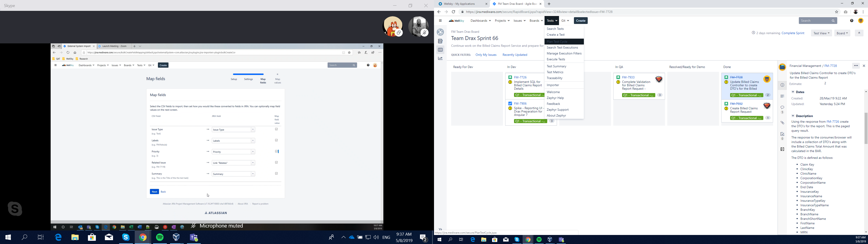Click the Financial Management project wallet avatar
This screenshot has height=244, width=868.
pos(782,67)
